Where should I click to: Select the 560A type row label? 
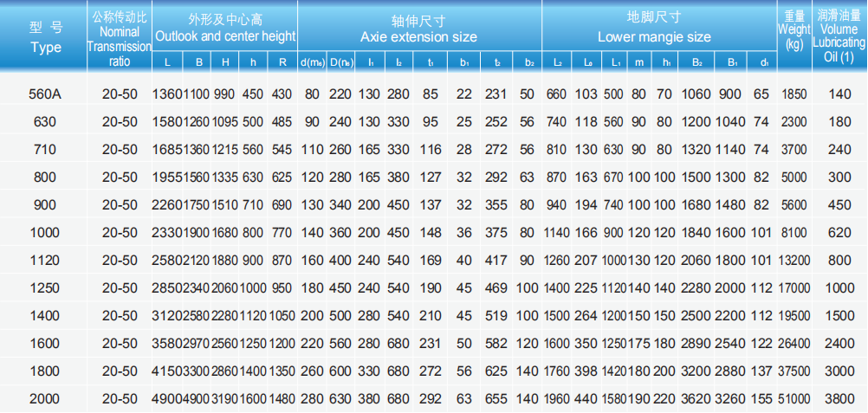pyautogui.click(x=45, y=94)
